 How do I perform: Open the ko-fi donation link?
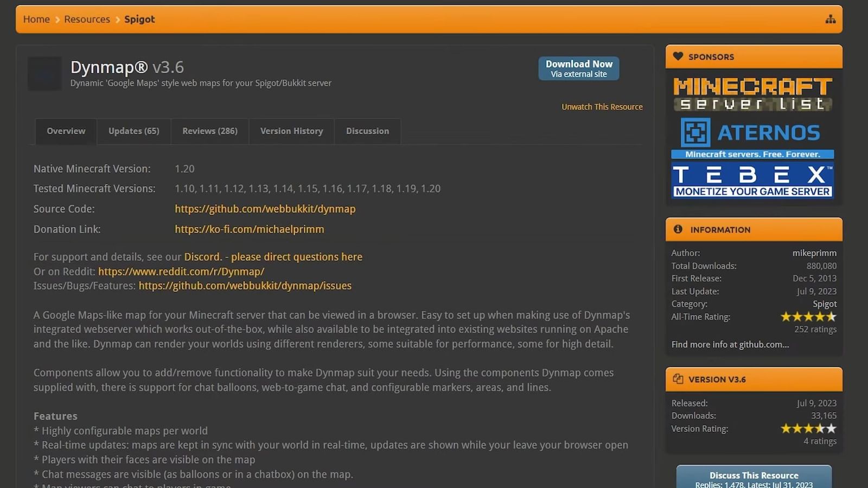click(249, 229)
